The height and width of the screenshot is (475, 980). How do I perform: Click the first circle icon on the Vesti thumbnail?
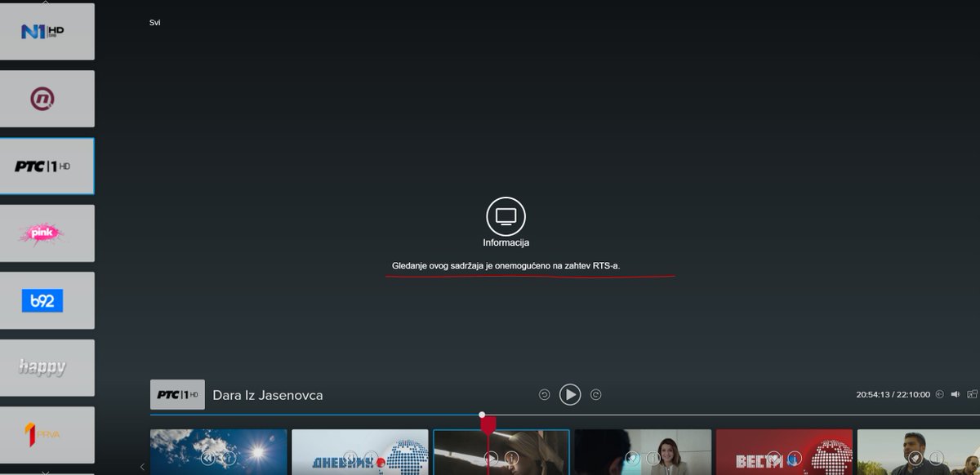[x=773, y=458]
